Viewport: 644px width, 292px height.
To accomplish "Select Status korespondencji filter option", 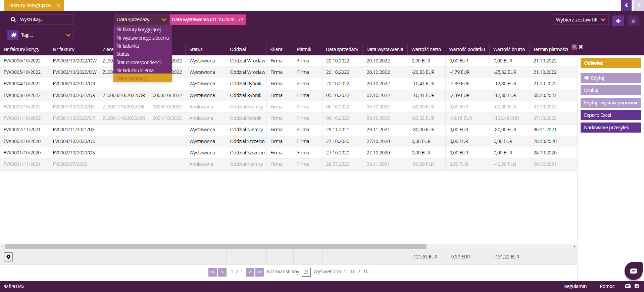I will click(x=143, y=62).
